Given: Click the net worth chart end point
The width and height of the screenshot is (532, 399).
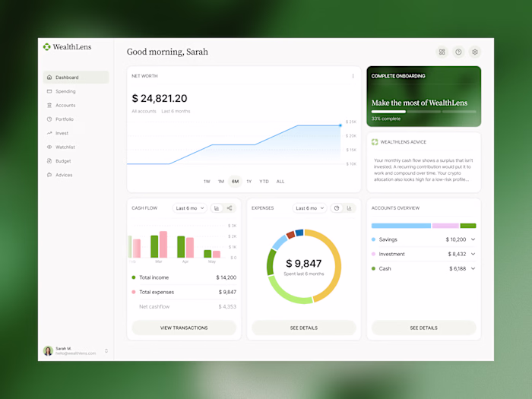Looking at the screenshot, I should 340,125.
